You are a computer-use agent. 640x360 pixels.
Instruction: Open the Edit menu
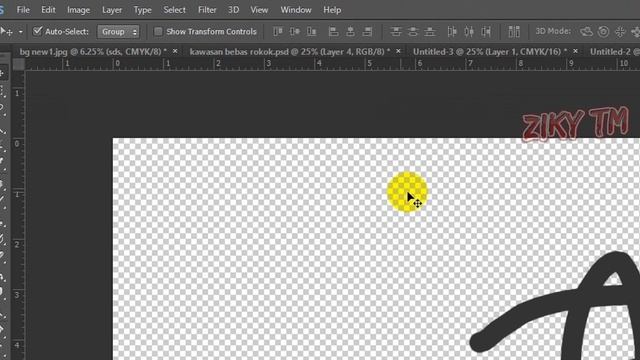click(48, 10)
